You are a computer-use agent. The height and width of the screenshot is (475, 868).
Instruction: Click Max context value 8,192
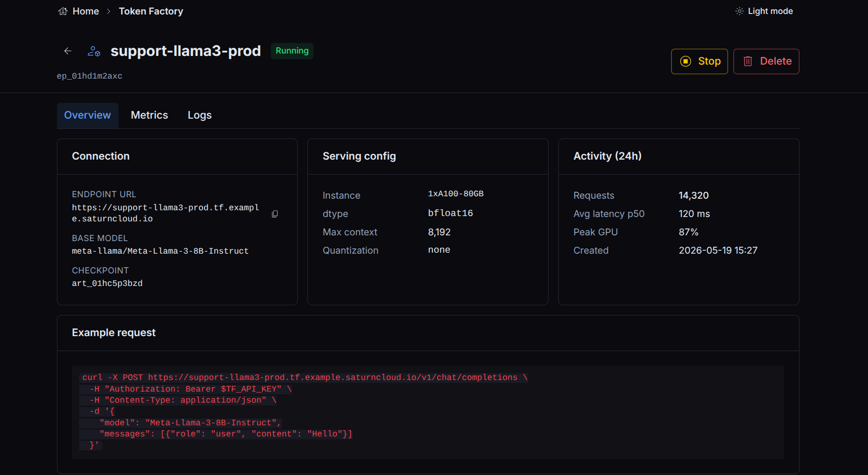tap(439, 232)
